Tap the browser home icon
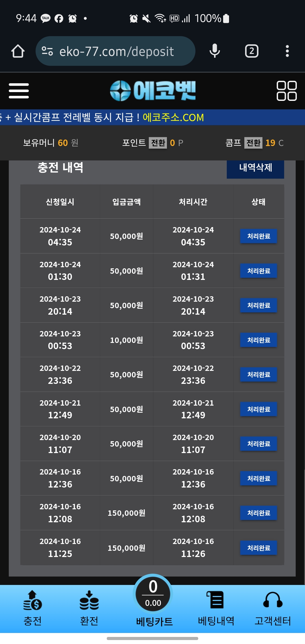 (x=18, y=51)
